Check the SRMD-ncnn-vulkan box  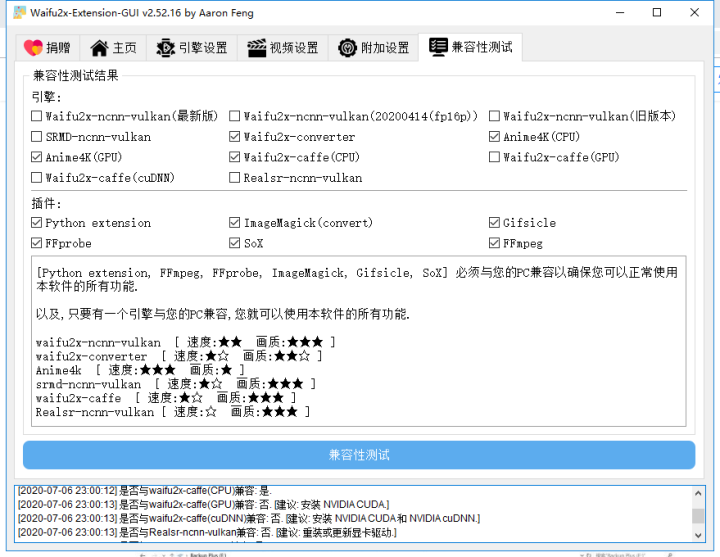36,136
